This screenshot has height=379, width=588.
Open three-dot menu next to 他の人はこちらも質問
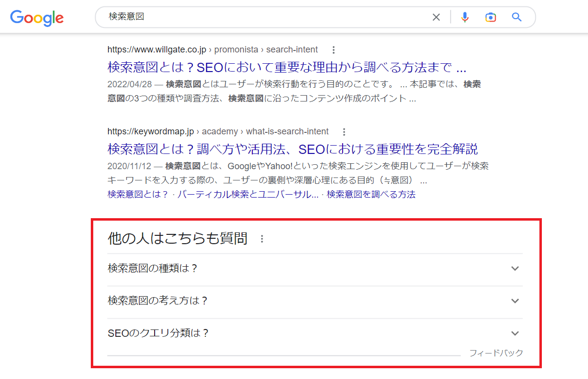[x=262, y=239]
